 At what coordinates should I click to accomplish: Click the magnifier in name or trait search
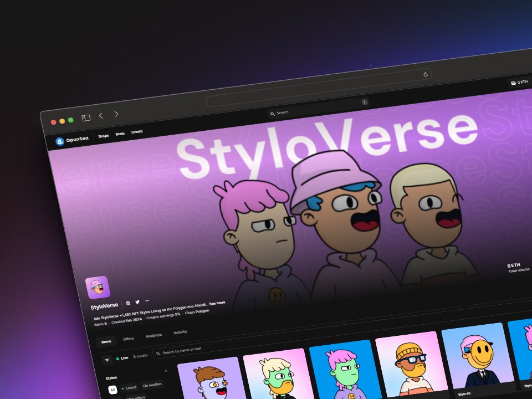click(x=158, y=353)
